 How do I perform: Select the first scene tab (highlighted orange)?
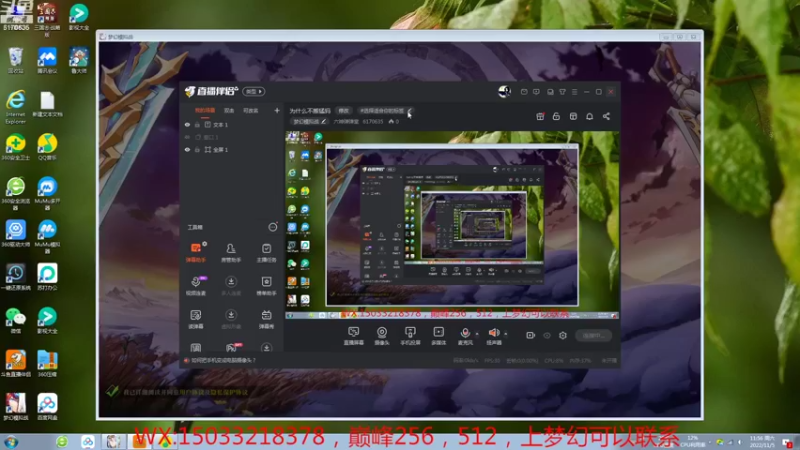[205, 110]
